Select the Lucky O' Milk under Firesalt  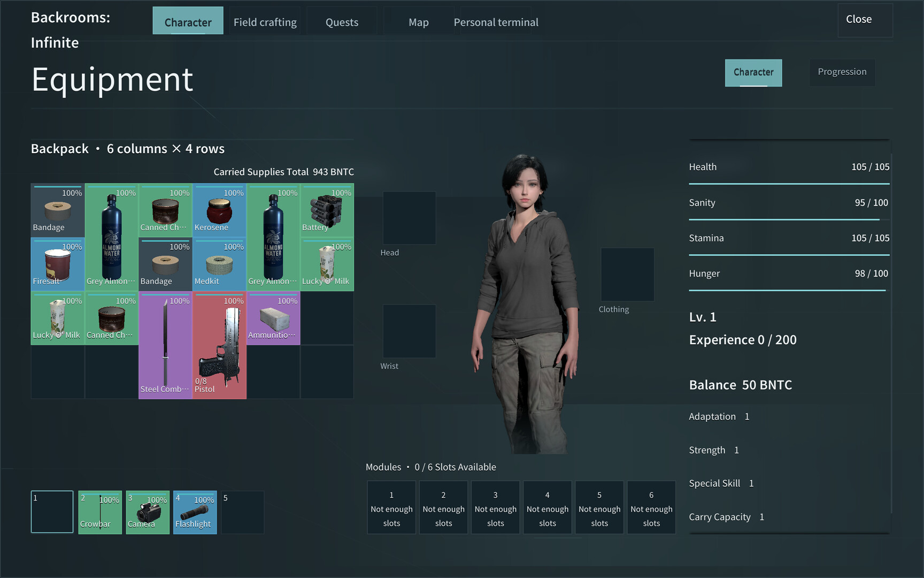pos(58,318)
